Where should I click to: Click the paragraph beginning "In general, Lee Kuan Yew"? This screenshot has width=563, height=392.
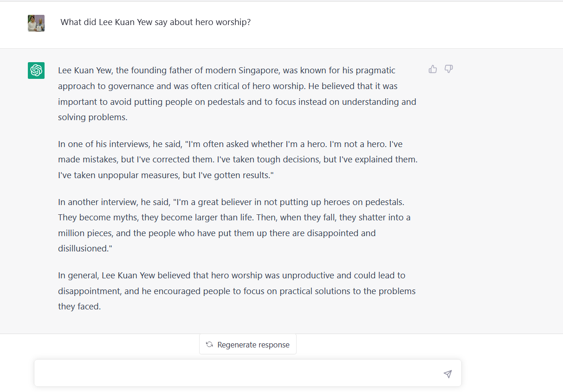pos(237,291)
